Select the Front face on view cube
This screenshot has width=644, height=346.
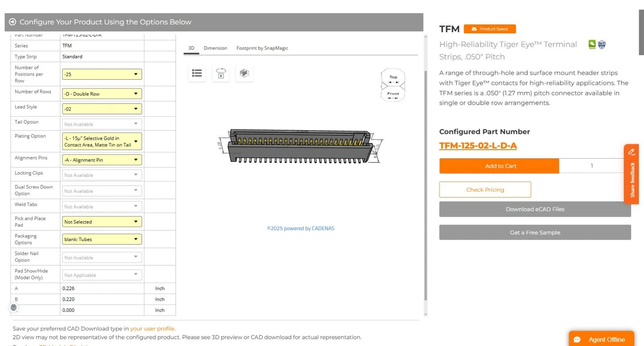point(393,94)
